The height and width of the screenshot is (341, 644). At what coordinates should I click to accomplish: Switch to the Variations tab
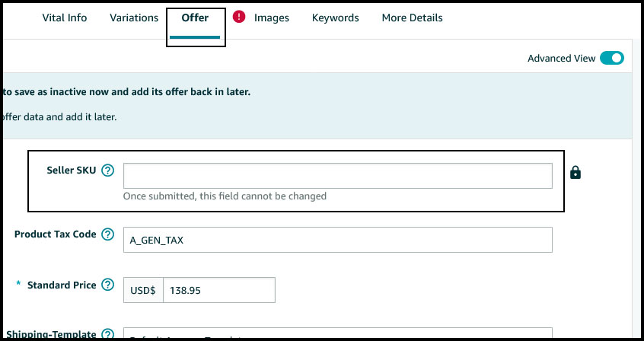tap(134, 18)
